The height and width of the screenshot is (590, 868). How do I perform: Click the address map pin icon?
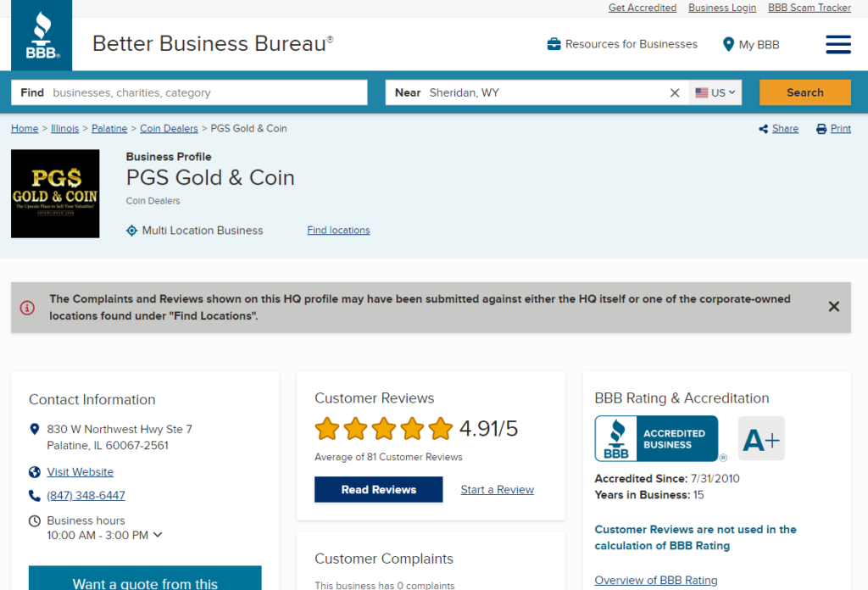[x=34, y=429]
